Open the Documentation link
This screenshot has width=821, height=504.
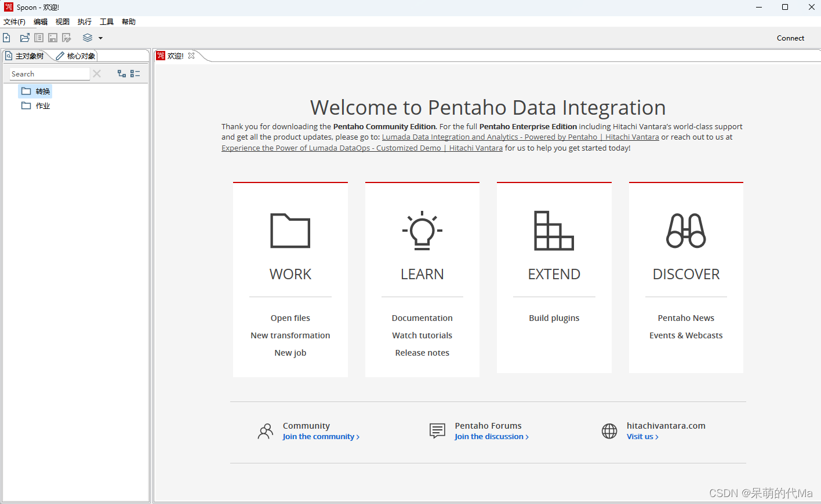point(422,318)
